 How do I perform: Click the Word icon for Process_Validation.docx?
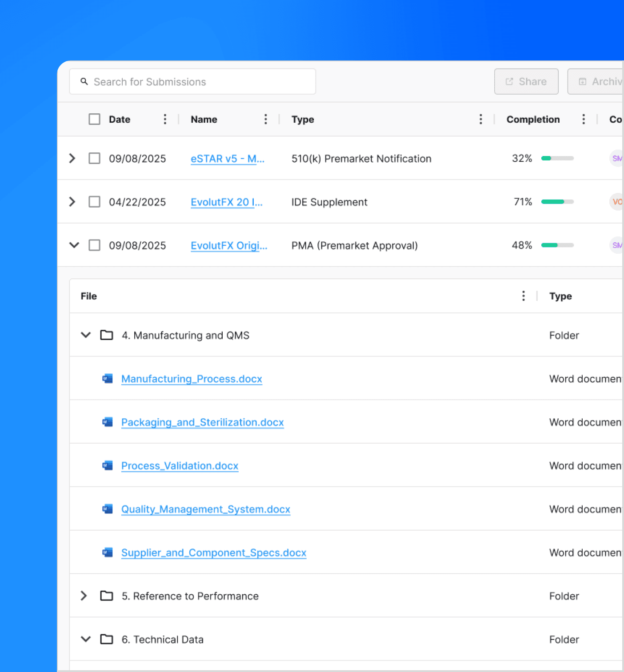(x=108, y=465)
